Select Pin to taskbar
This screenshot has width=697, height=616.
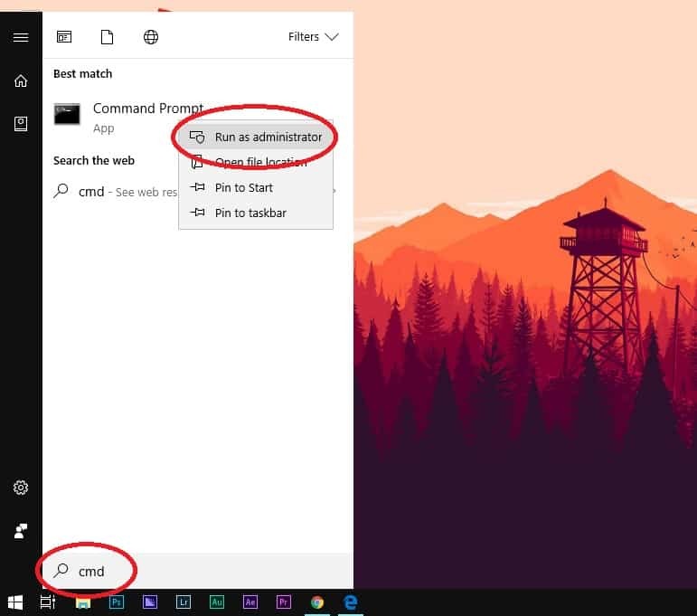point(256,213)
